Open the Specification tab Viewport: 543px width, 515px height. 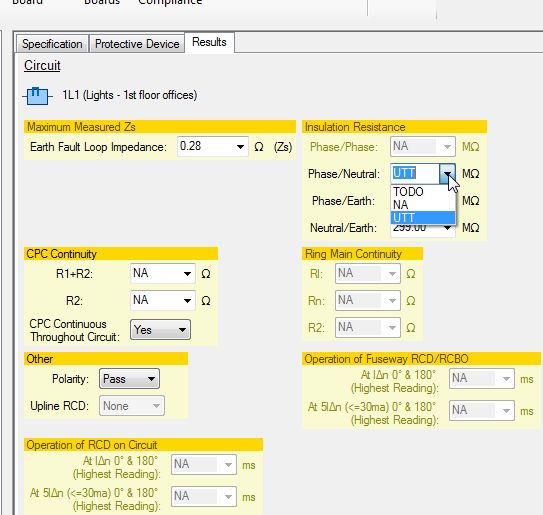[x=52, y=44]
